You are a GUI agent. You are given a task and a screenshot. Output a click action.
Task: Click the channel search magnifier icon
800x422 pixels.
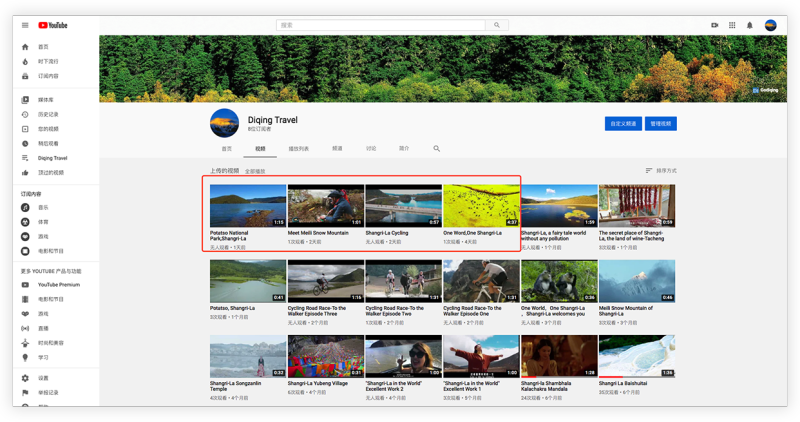[436, 148]
